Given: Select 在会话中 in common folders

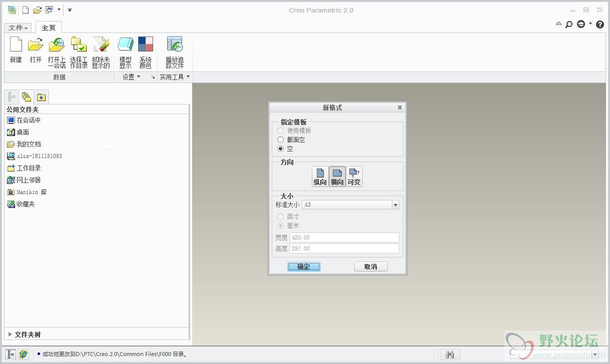Looking at the screenshot, I should (24, 120).
